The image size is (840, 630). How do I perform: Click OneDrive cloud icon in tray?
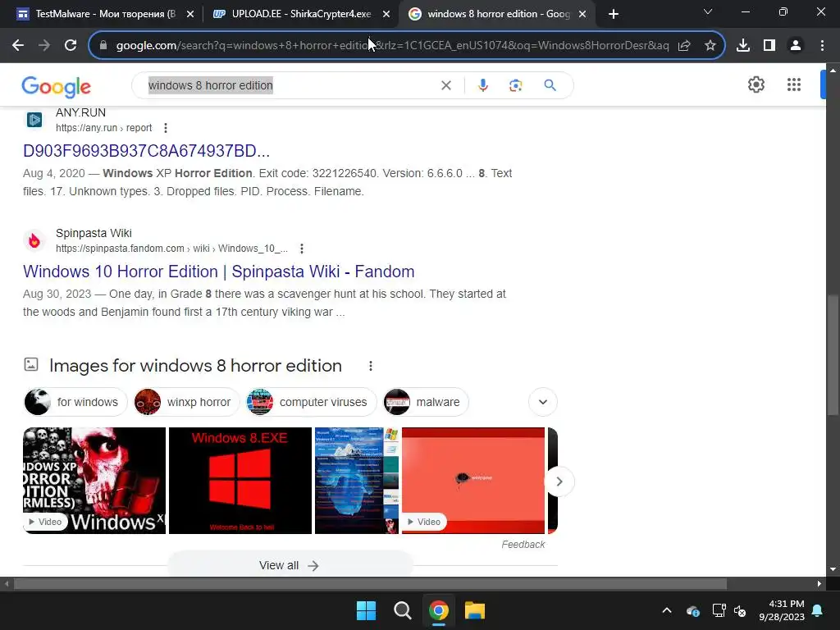(692, 610)
